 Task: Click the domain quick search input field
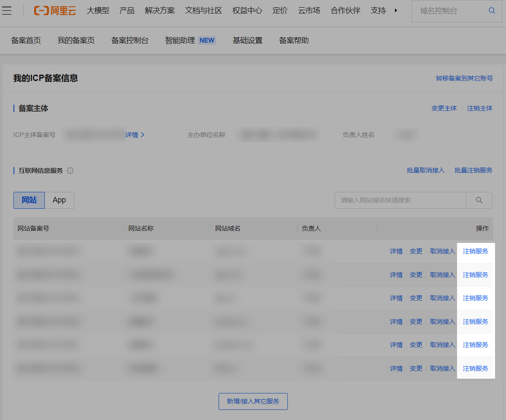(x=400, y=200)
